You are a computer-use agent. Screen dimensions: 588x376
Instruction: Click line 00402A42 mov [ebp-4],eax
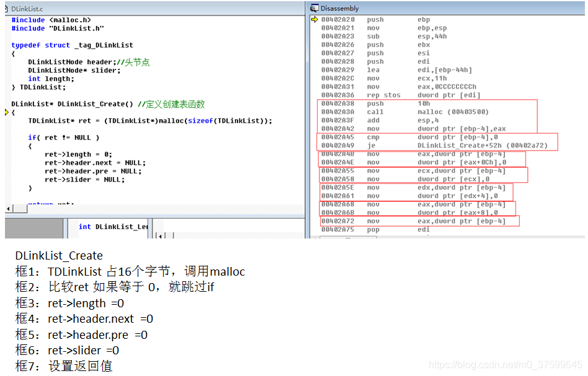click(413, 128)
